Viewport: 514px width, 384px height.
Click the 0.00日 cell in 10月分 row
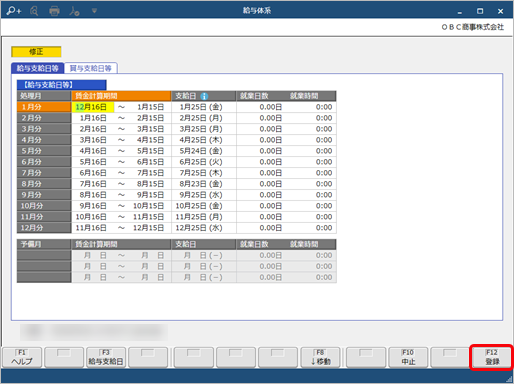271,206
